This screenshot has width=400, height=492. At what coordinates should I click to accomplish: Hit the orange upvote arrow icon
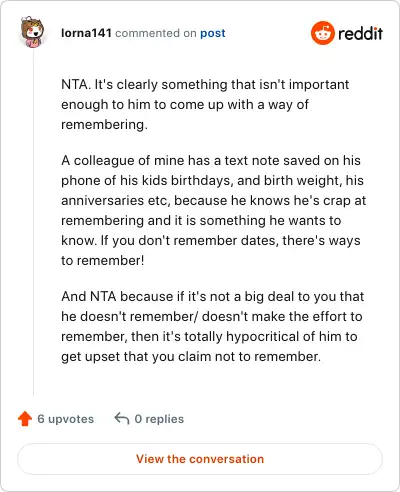click(x=25, y=419)
